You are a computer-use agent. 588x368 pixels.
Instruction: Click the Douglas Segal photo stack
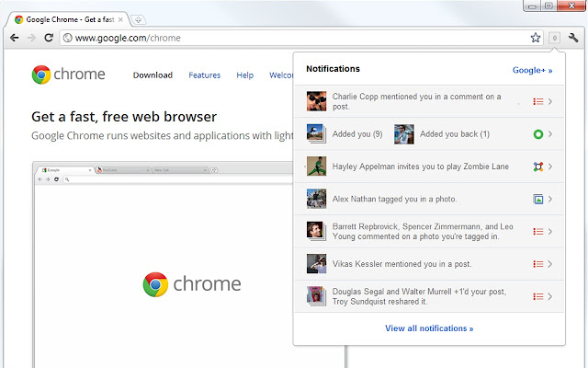[x=316, y=296]
